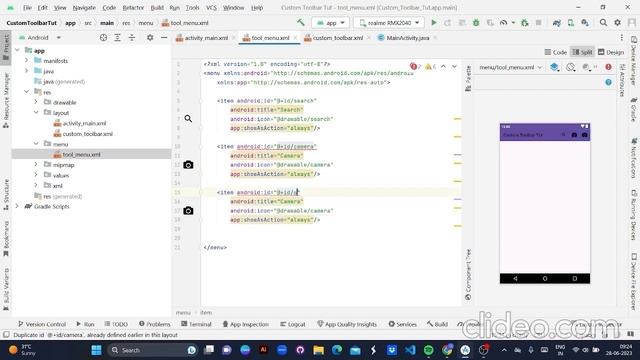The width and height of the screenshot is (640, 360).
Task: Go to next highlighted error arrow
Action: [454, 67]
